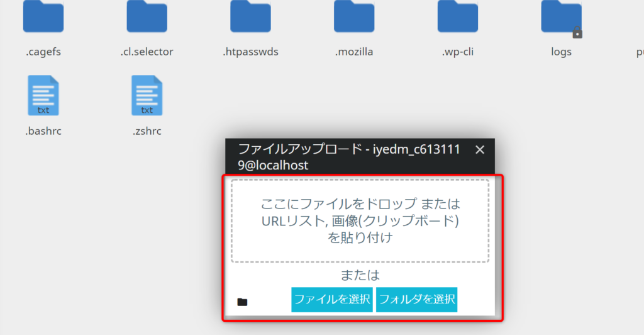Click the フォルダを選択 button
The width and height of the screenshot is (644, 335).
coord(416,300)
